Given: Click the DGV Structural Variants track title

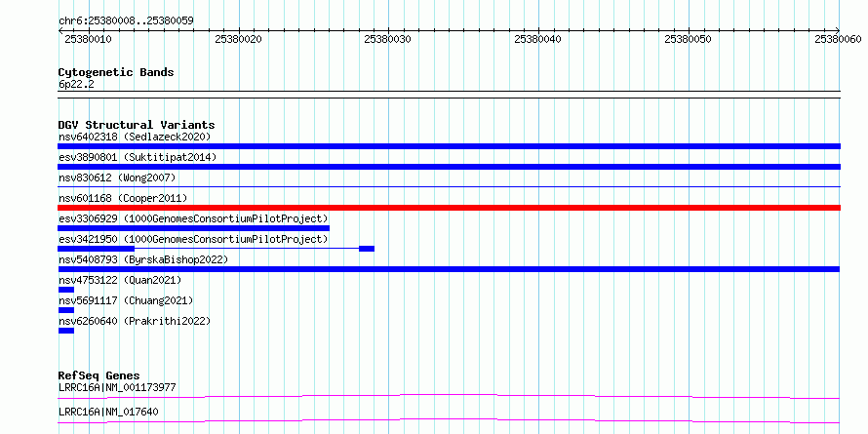Looking at the screenshot, I should (137, 125).
